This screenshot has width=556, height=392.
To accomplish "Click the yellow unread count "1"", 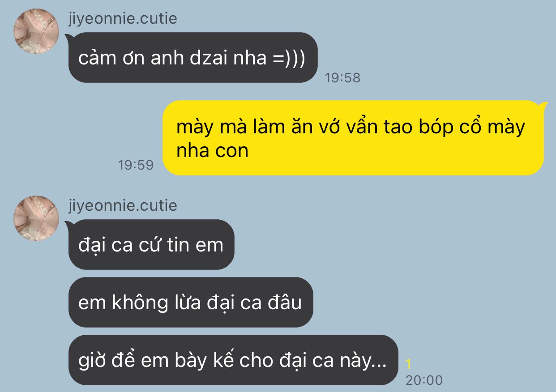I will [x=408, y=364].
